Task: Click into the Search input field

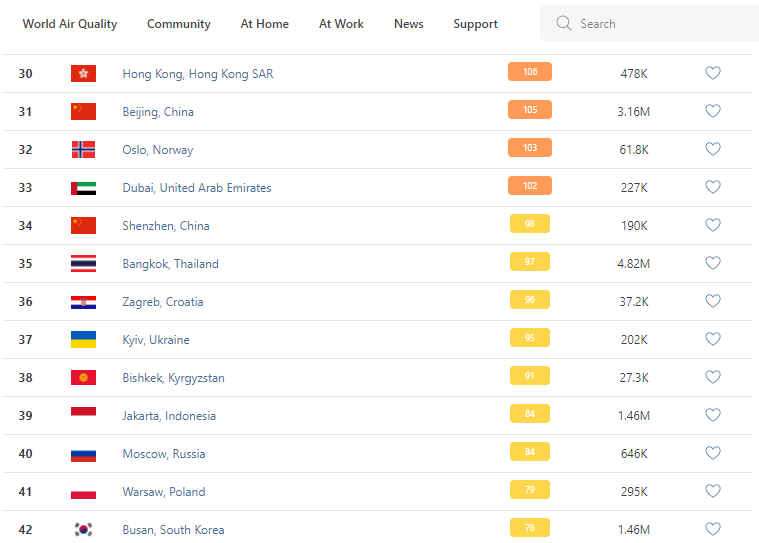Action: tap(660, 23)
